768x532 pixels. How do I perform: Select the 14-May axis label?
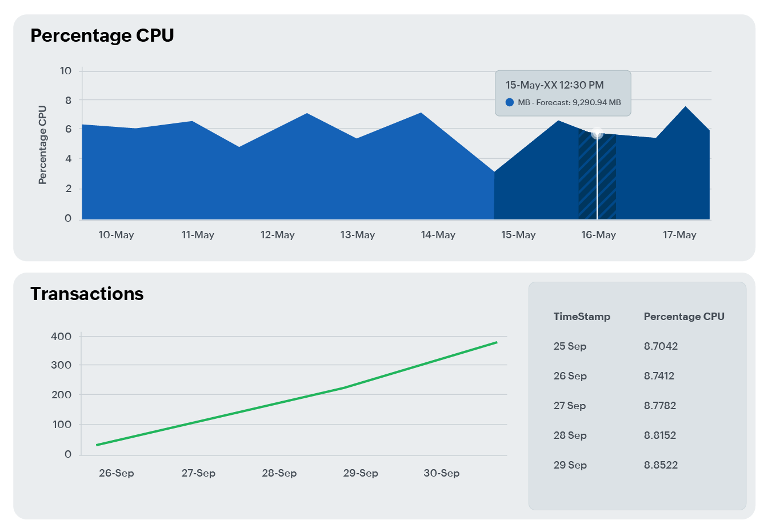(x=438, y=235)
